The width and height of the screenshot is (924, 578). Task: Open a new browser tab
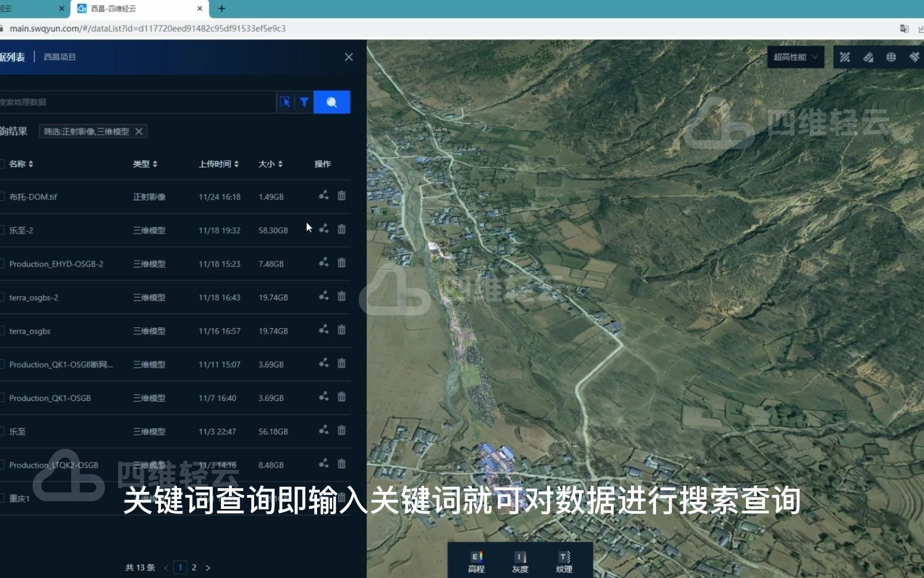coord(221,9)
